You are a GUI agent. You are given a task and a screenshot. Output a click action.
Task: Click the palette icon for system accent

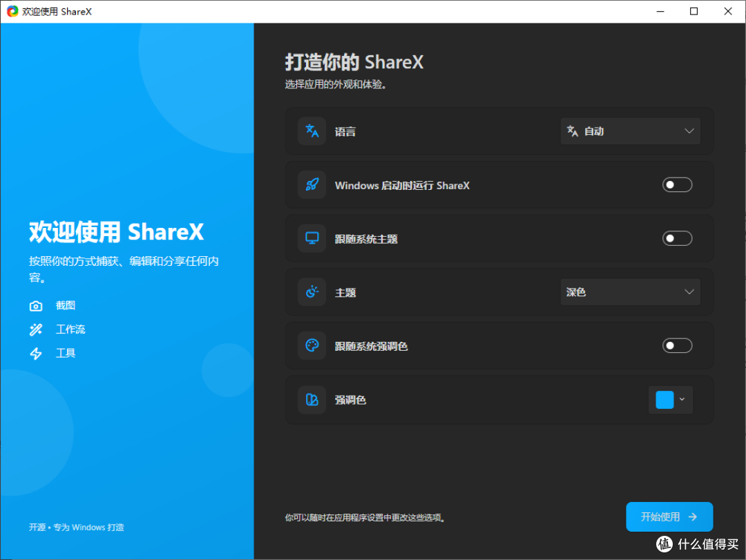tap(312, 345)
